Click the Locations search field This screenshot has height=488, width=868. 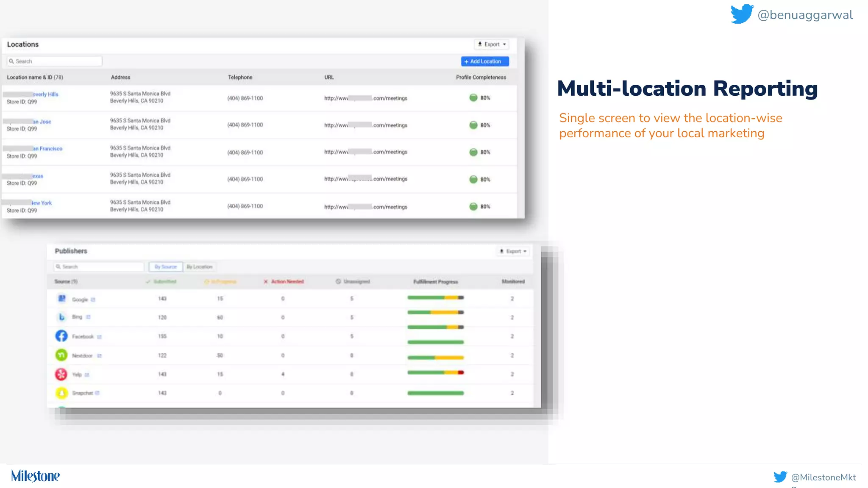pyautogui.click(x=54, y=61)
